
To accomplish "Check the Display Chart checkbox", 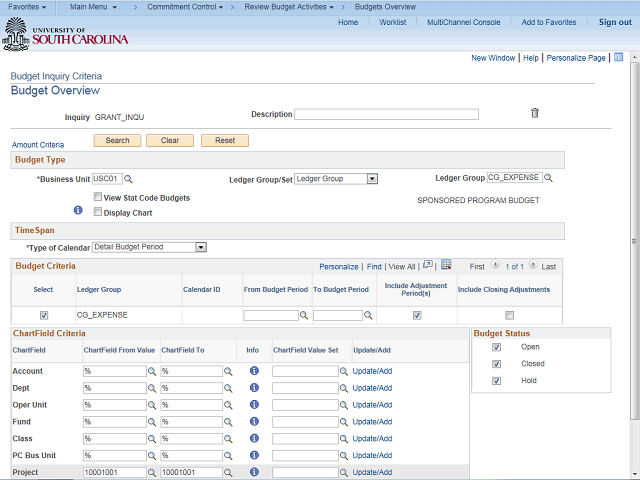I will [97, 212].
